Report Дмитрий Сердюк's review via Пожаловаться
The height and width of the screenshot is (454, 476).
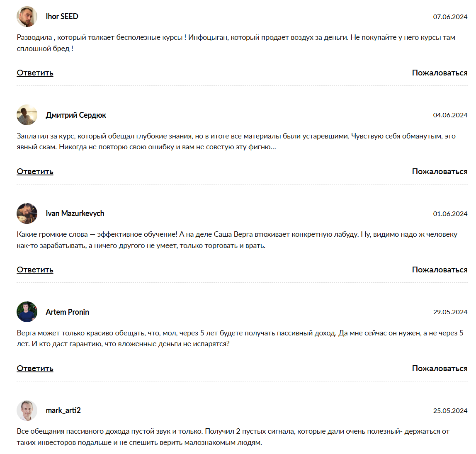pos(440,172)
